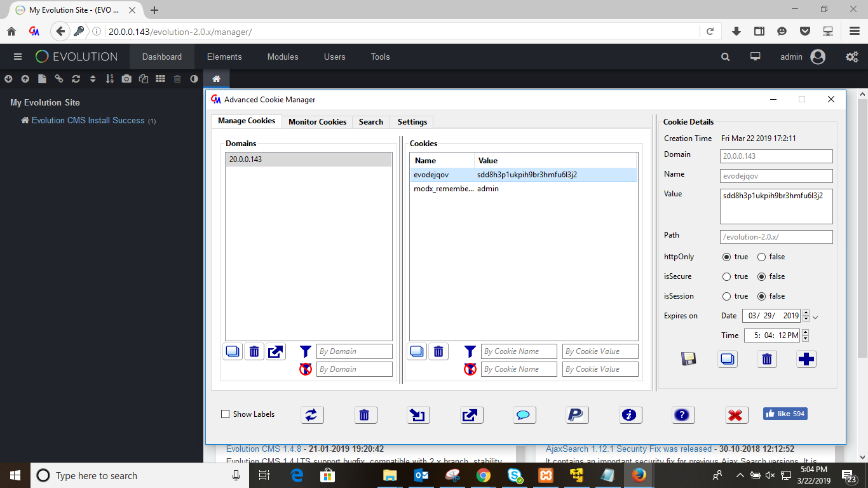
Task: Click the Facebook like 594 button
Action: (785, 414)
